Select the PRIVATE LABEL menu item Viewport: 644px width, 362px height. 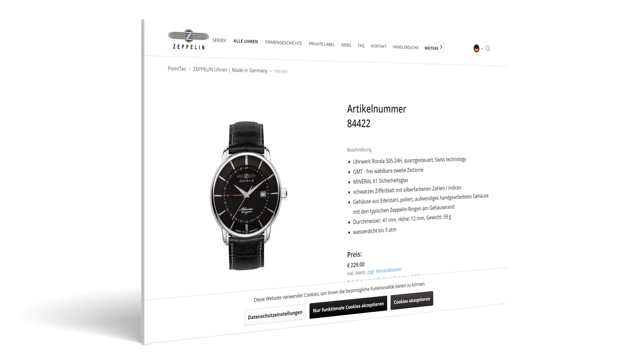tap(321, 44)
